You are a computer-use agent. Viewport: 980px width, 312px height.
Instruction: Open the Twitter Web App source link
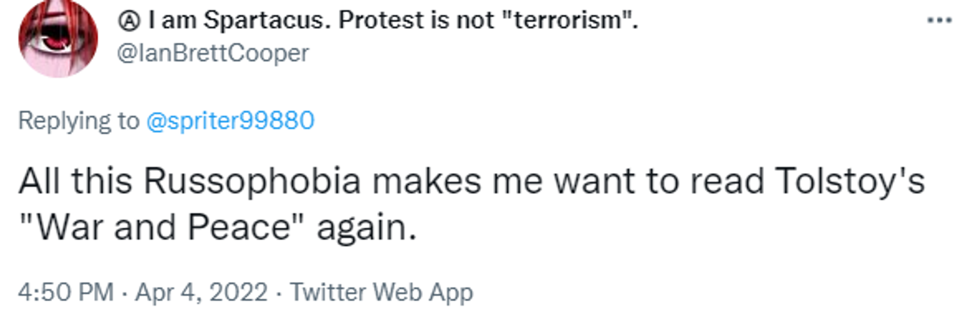click(x=382, y=293)
